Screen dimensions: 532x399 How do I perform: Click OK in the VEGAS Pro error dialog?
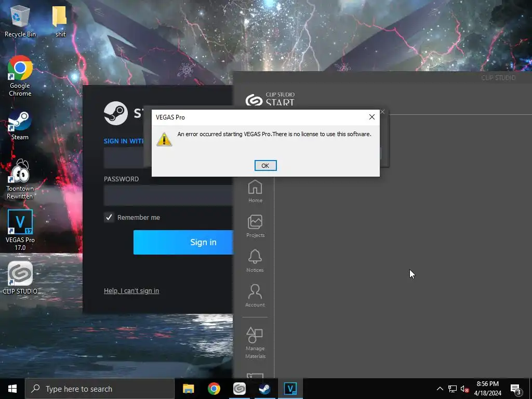click(x=265, y=166)
